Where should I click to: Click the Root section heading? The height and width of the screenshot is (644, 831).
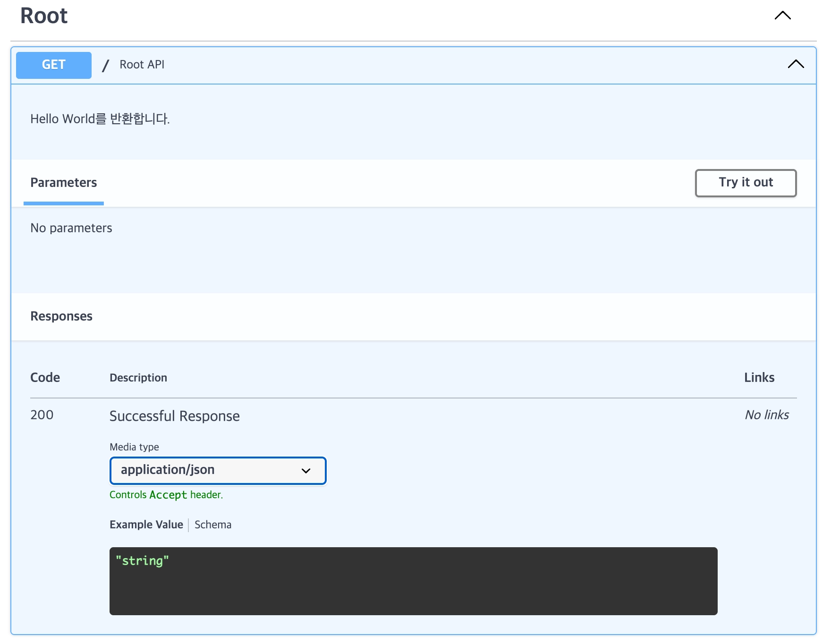tap(44, 16)
